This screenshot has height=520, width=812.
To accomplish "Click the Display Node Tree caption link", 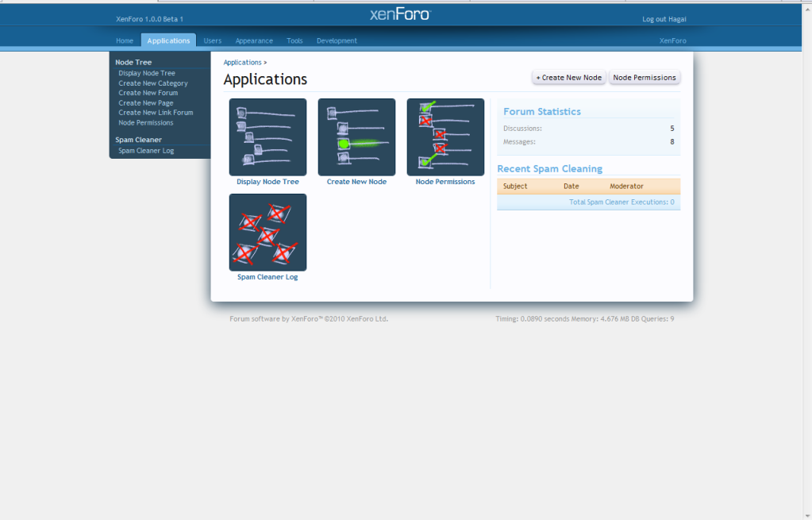I will pos(267,182).
